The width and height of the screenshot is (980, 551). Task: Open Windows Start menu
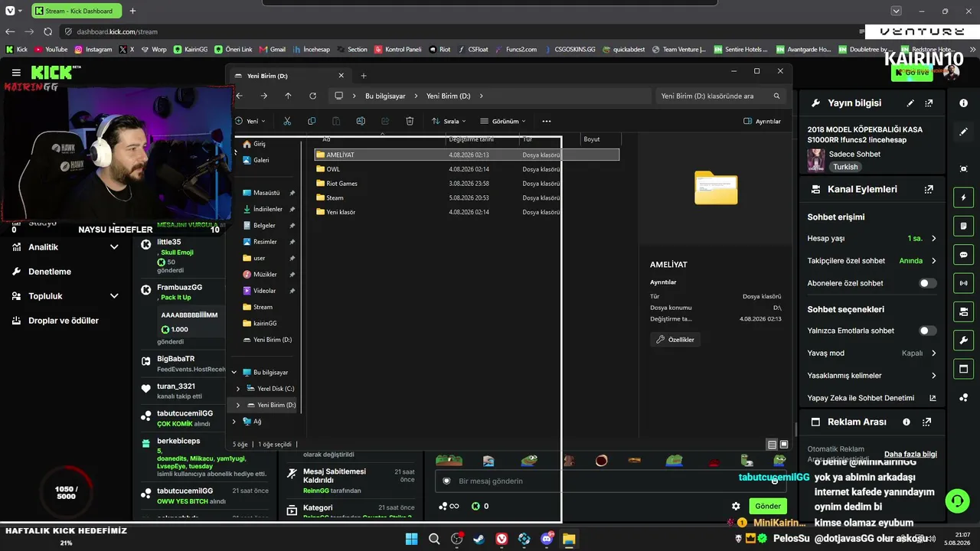click(x=411, y=539)
